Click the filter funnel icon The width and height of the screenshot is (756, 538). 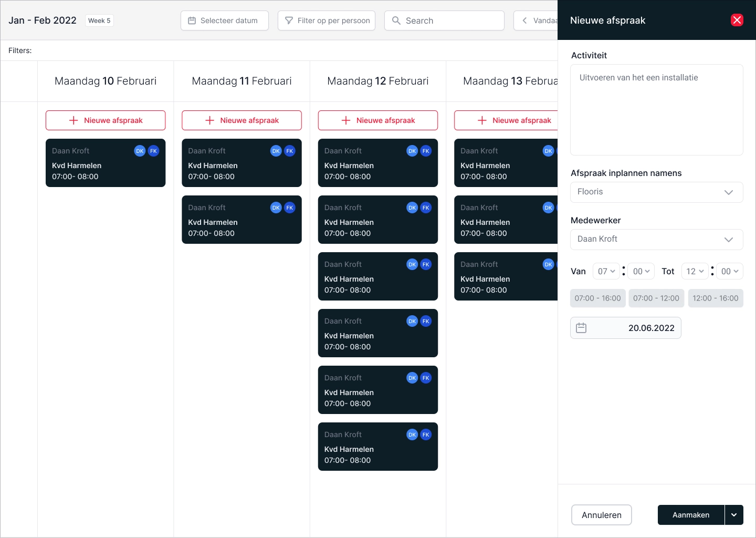pyautogui.click(x=289, y=20)
